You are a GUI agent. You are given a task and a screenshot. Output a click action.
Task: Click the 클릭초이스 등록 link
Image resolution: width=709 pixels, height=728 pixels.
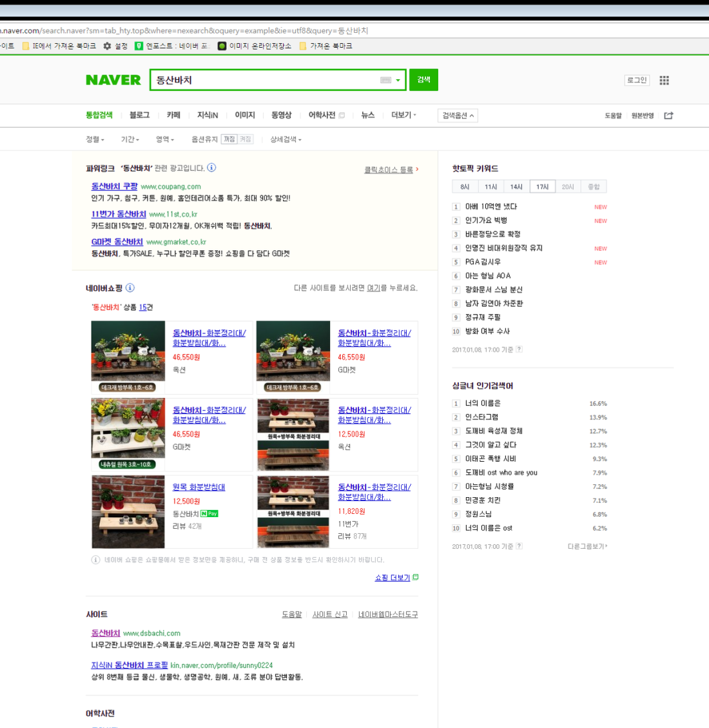(389, 170)
